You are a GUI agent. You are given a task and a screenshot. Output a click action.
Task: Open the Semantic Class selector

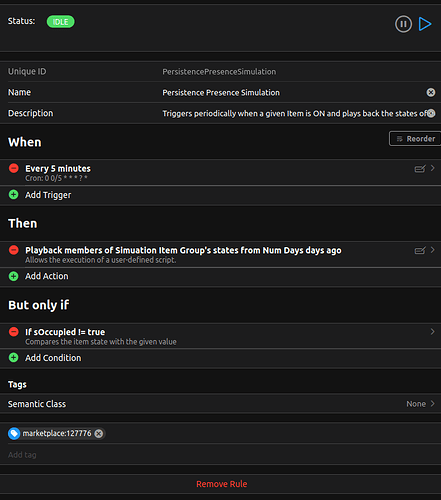[220, 404]
